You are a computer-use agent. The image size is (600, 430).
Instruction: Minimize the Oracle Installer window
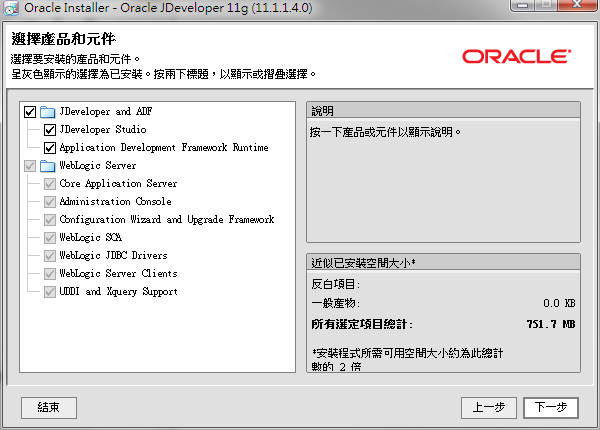click(x=522, y=5)
